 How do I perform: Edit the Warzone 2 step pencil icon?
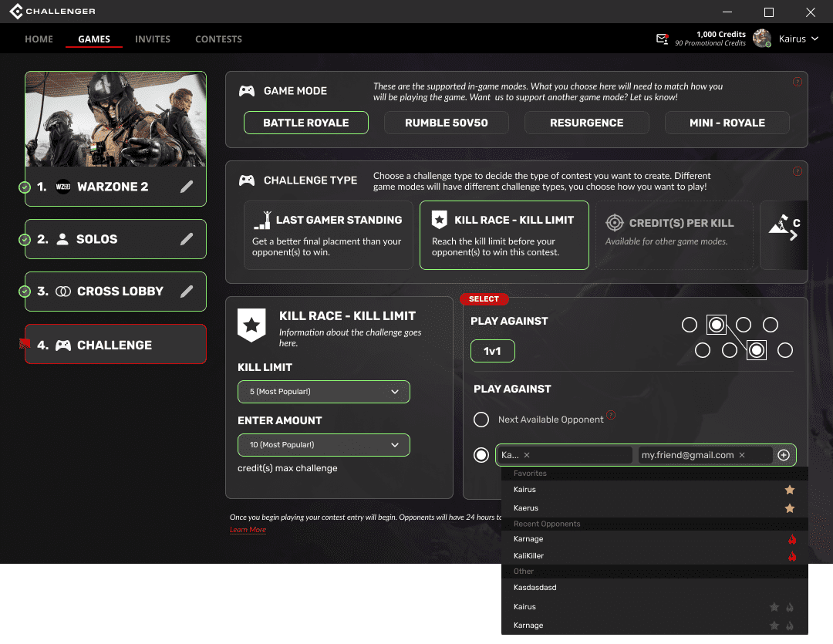[x=187, y=187]
